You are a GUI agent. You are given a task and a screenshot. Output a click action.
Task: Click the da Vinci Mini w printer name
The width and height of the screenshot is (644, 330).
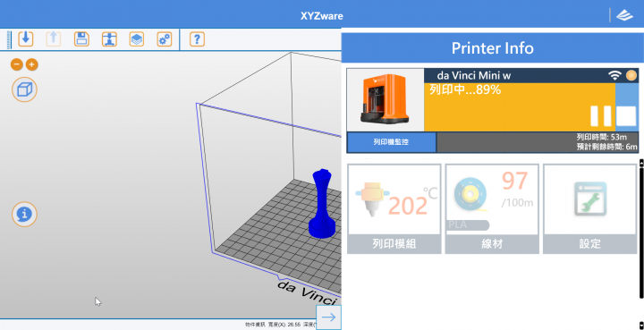pyautogui.click(x=474, y=75)
